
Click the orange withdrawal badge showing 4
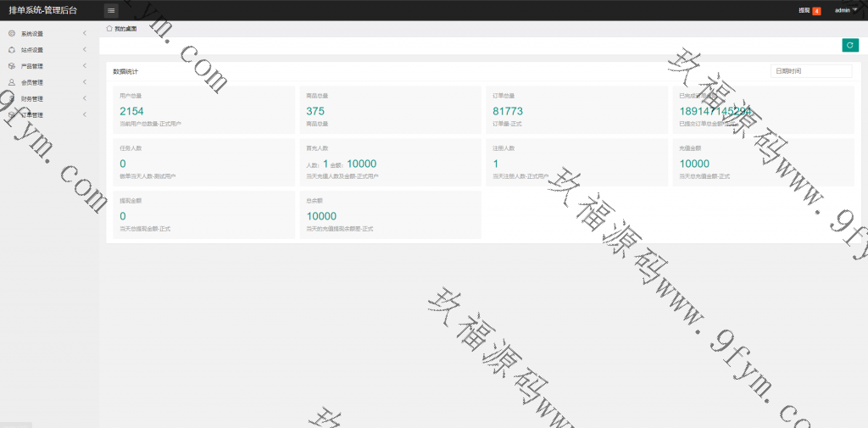click(816, 11)
